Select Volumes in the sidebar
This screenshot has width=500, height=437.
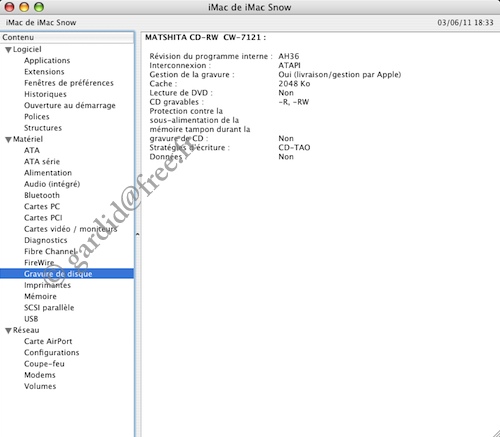[40, 386]
